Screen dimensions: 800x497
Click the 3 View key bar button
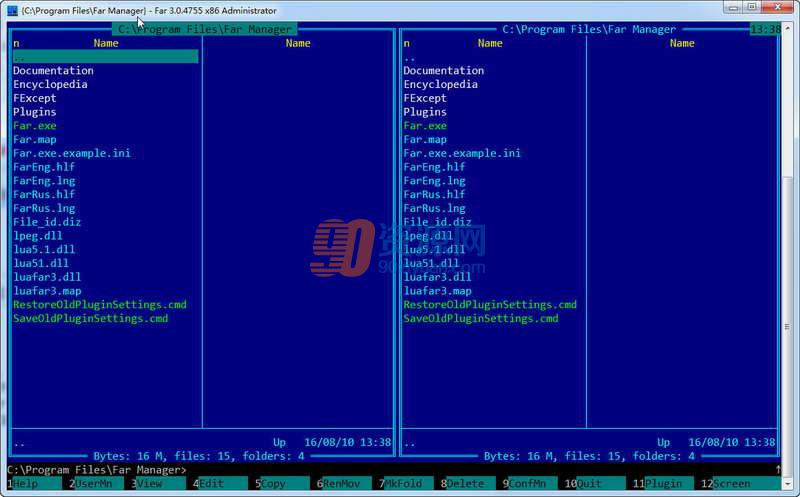(158, 483)
